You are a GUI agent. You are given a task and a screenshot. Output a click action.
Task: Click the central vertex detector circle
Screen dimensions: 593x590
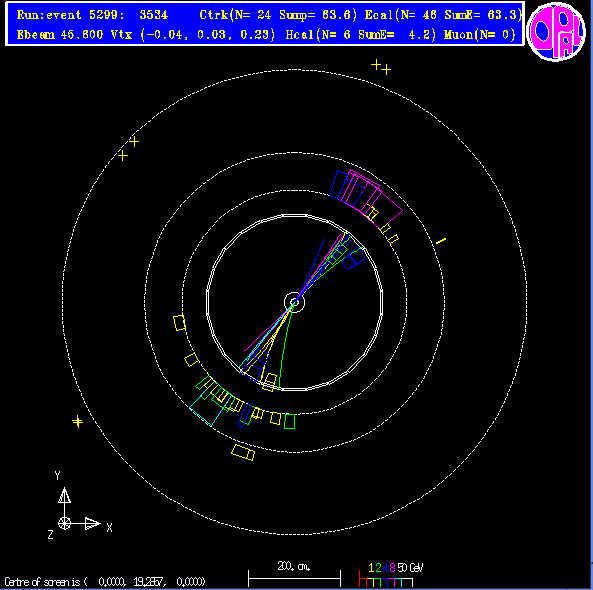294,302
